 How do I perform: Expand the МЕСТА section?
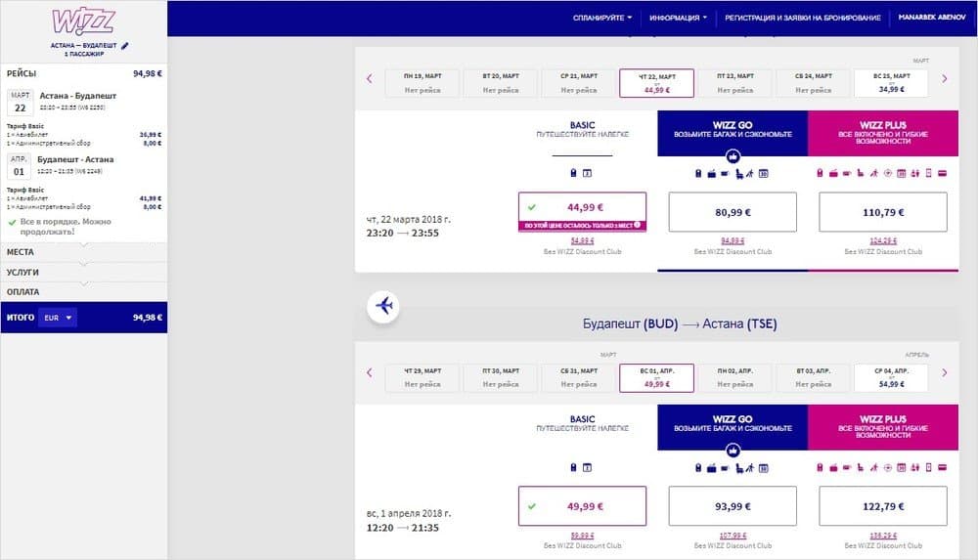[83, 252]
